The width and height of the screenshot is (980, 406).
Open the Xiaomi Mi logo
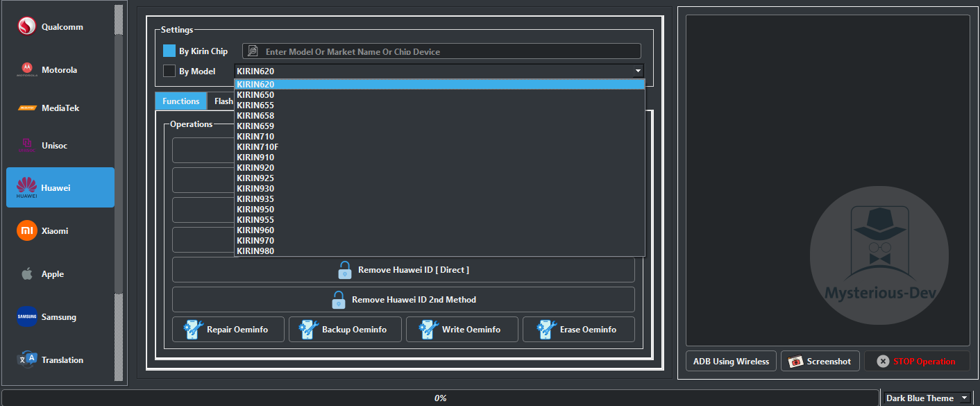tap(27, 231)
